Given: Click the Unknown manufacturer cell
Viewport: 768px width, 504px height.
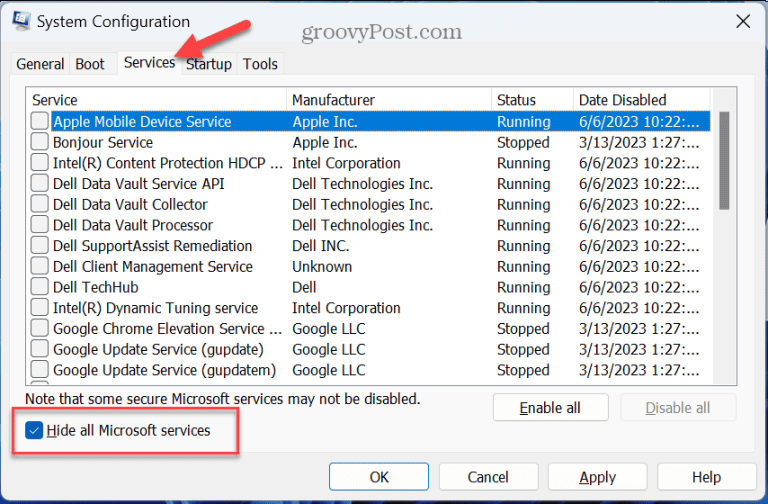Looking at the screenshot, I should [x=322, y=266].
